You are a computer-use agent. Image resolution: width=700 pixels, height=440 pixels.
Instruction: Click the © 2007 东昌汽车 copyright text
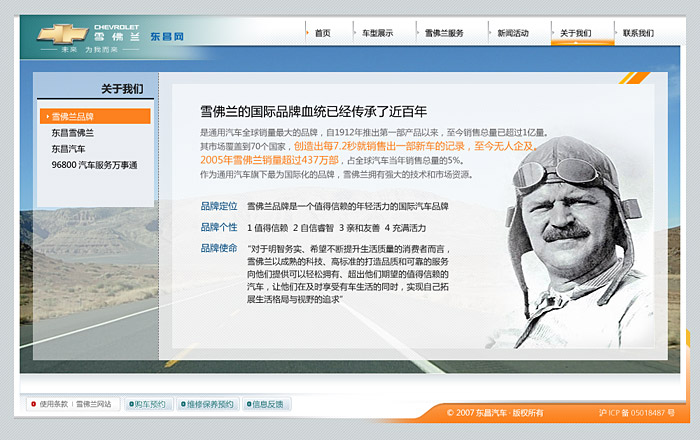pos(495,413)
